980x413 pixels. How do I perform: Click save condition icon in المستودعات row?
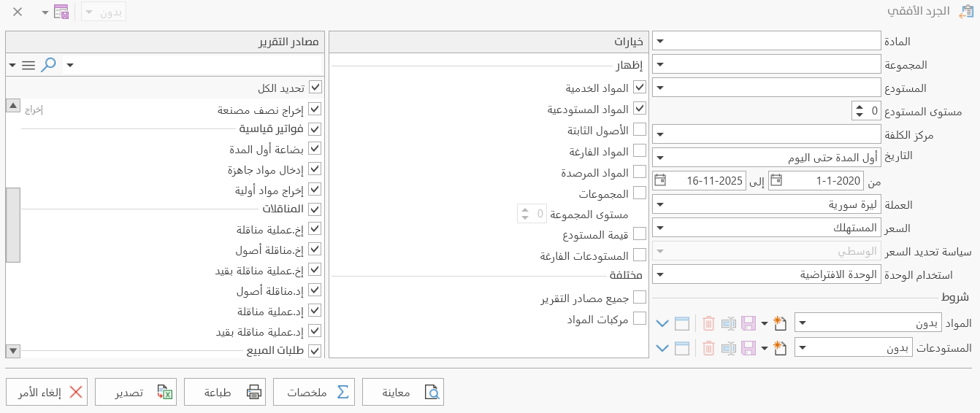pos(748,348)
